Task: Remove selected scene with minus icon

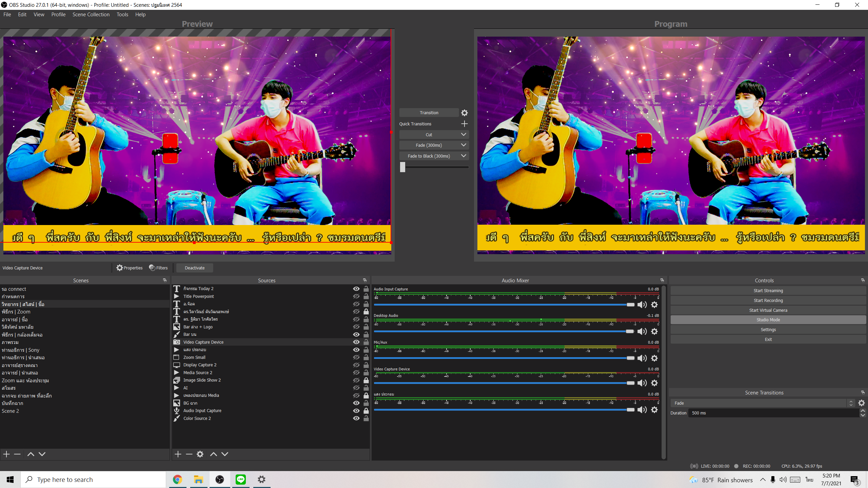Action: pyautogui.click(x=17, y=454)
